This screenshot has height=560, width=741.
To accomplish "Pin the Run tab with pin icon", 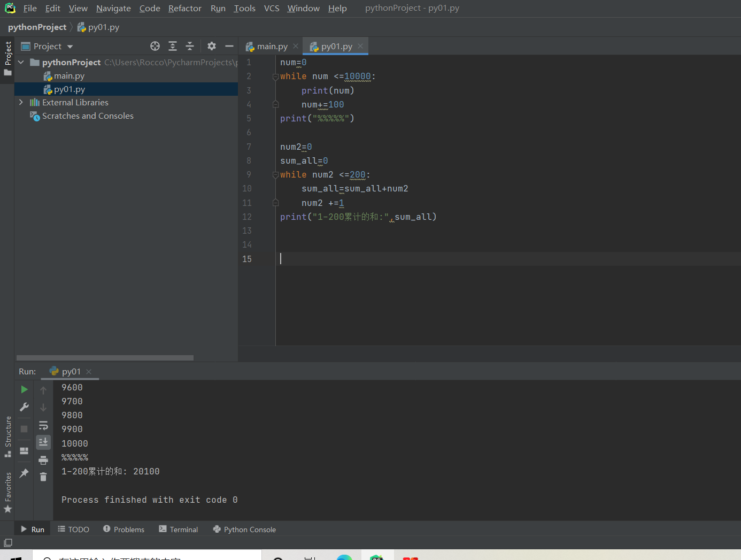I will pos(24,473).
